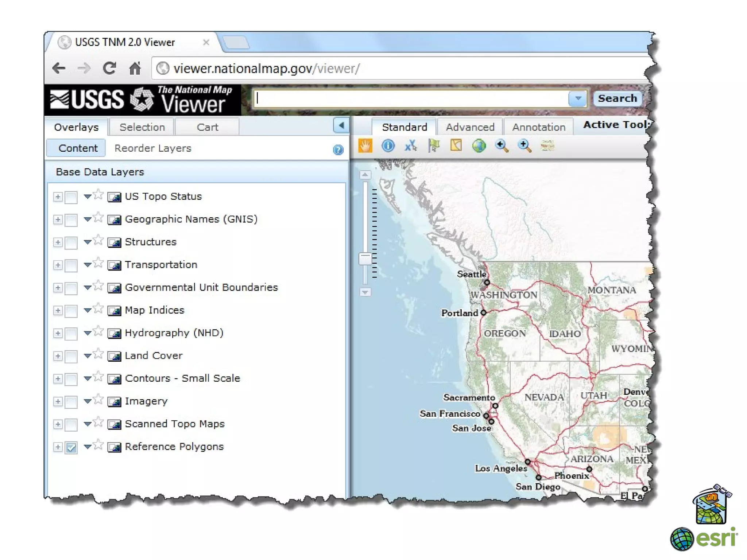747x560 pixels.
Task: Collapse the left panel with arrow button
Action: point(341,125)
